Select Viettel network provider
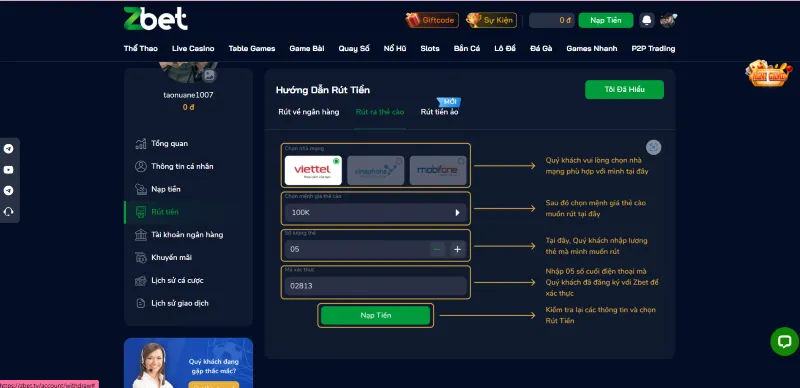800x388 pixels. 313,171
